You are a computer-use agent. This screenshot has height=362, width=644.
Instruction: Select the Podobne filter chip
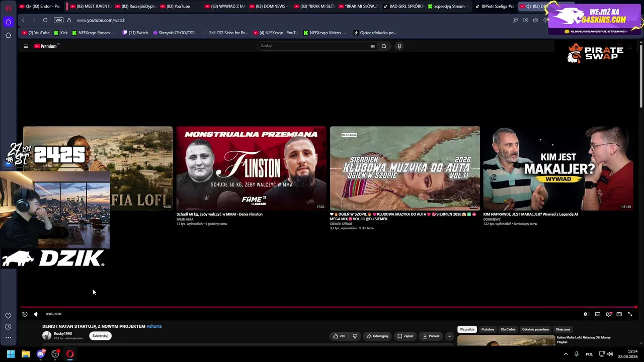click(488, 329)
